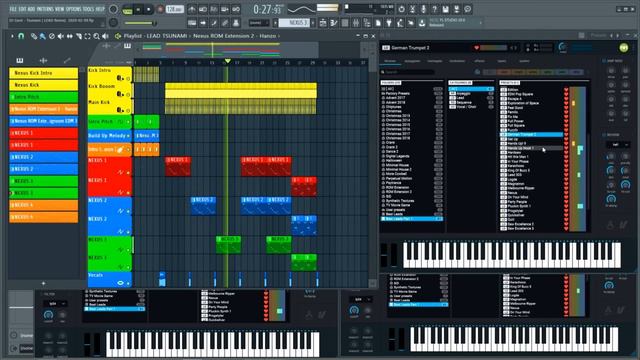Screen dimensions: 640x360
Task: Click the record button in transport
Action: pyautogui.click(x=160, y=9)
